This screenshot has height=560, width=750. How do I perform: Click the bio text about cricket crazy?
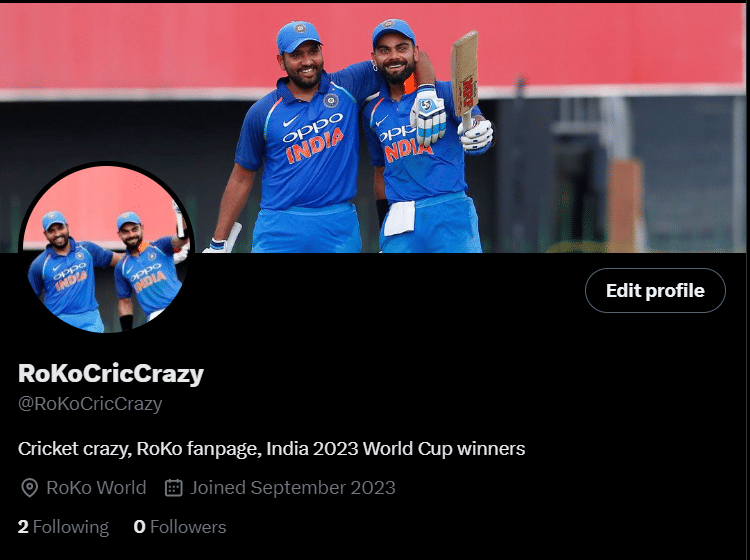pyautogui.click(x=272, y=449)
